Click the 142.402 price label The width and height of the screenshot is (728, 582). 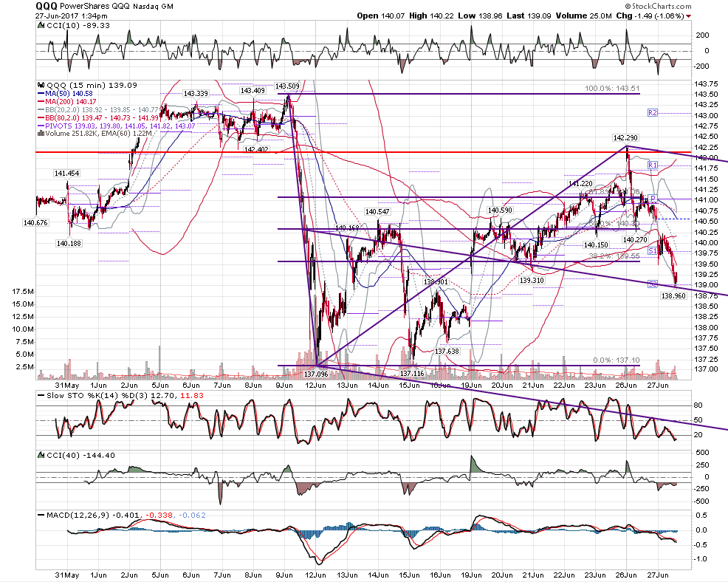256,150
